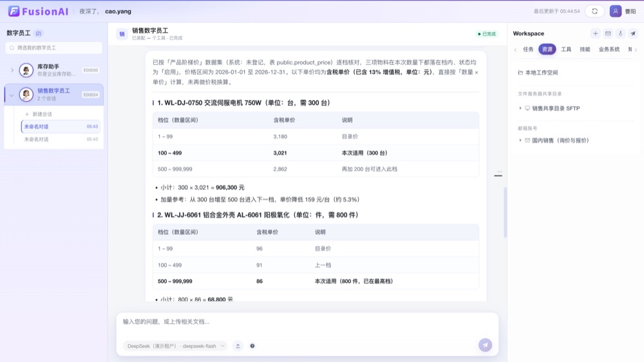Click the 3,021 price cell
The height and width of the screenshot is (362, 644).
(280, 153)
